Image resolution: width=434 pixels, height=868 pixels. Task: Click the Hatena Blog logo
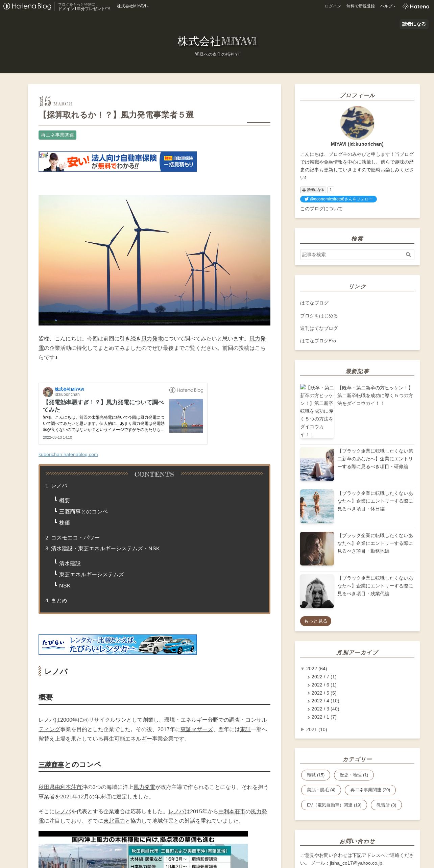pos(27,6)
